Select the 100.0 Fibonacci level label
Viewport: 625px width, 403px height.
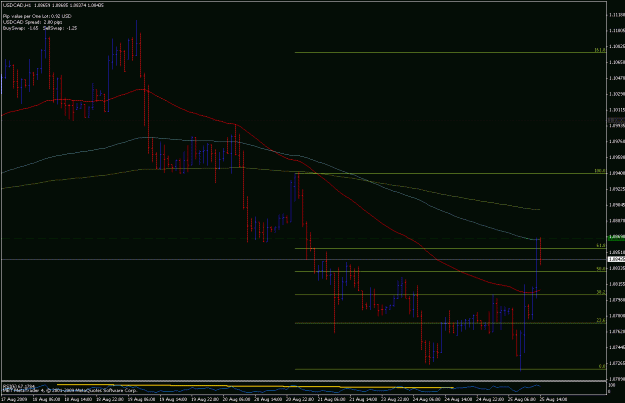point(600,171)
